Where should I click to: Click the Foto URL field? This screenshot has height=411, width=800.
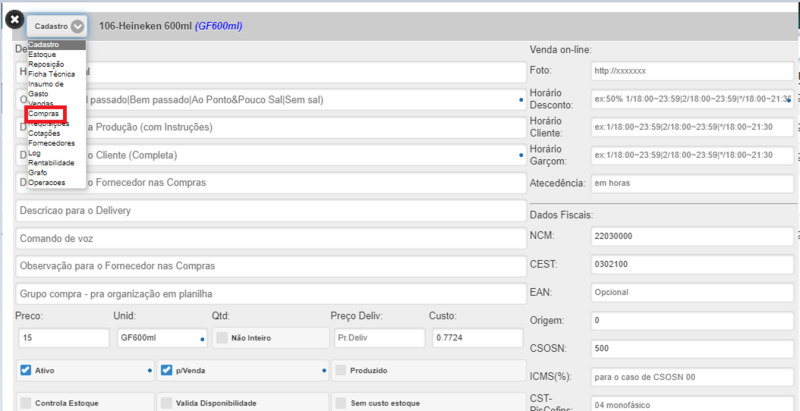[x=692, y=71]
